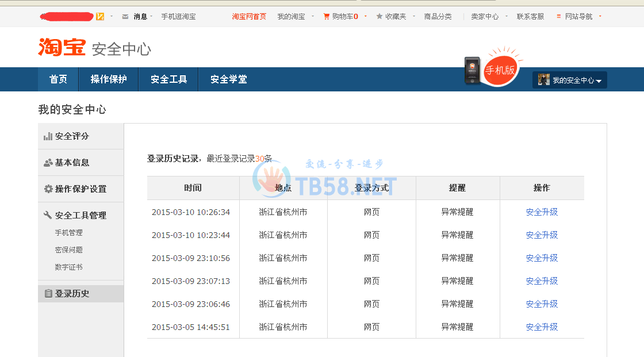644x357 pixels.
Task: Click the 基本信息 contacts icon in sidebar
Action: 48,162
